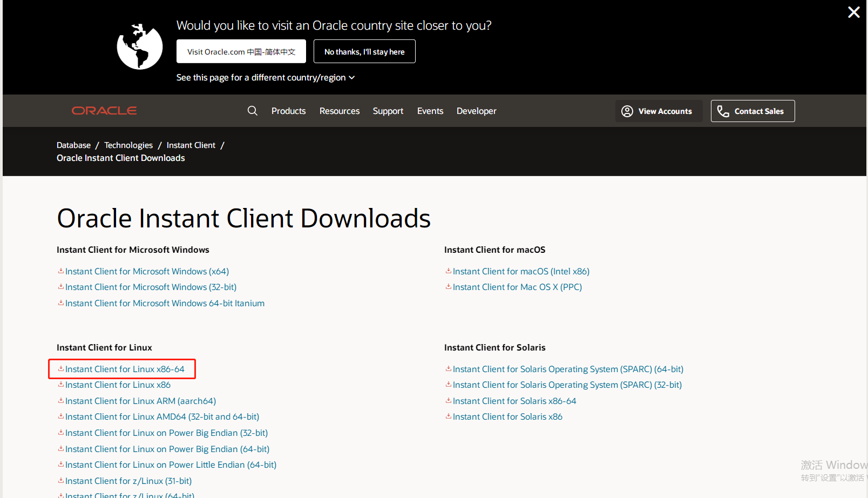Click the download icon beside Instant Client for macOS (Intel x86)
The height and width of the screenshot is (498, 868).
tap(448, 271)
